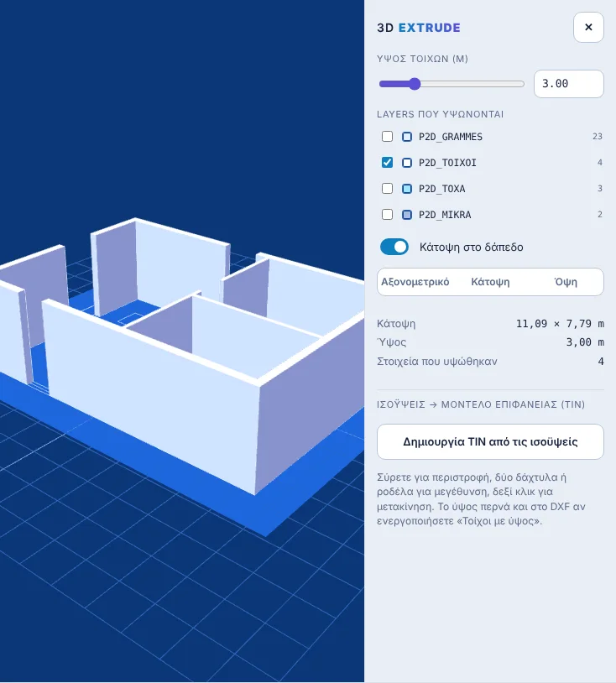Screen dimensions: 616x683
Task: Uncheck the P2D_TOIXOI layer checkbox
Action: click(x=387, y=163)
